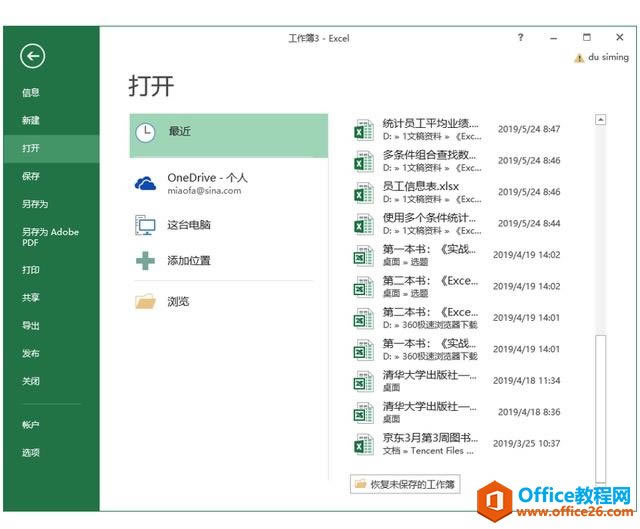The height and width of the screenshot is (529, 640).
Task: Click the OneDrive cloud icon
Action: coord(145,184)
